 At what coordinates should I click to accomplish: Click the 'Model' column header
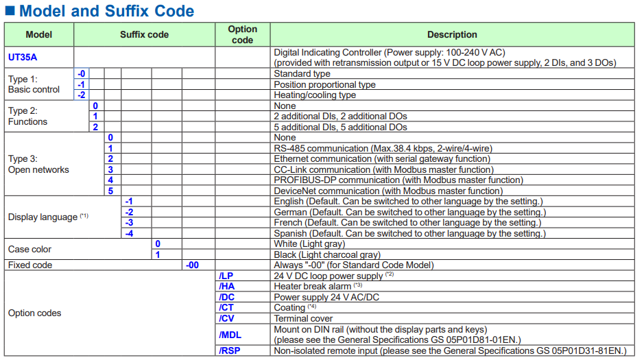click(38, 34)
